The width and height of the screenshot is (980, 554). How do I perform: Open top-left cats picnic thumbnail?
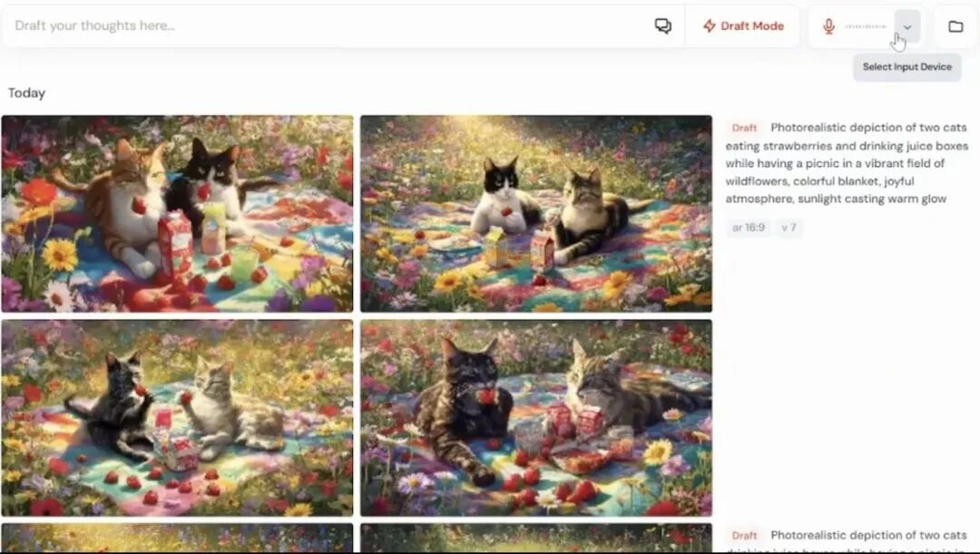coord(177,214)
